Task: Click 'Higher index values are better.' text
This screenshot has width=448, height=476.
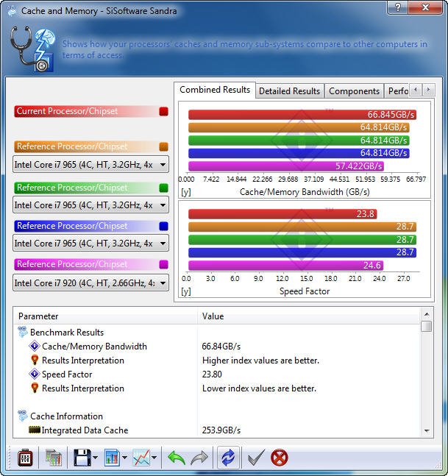Action: 260,360
